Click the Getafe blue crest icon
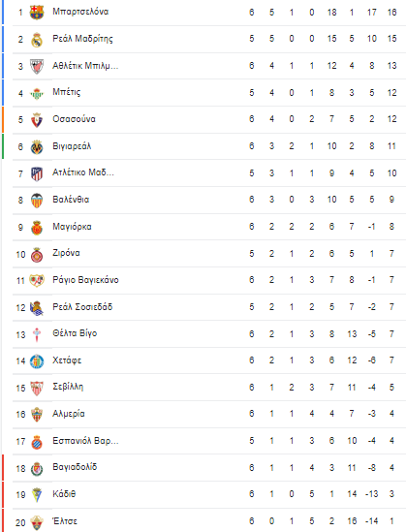The width and height of the screenshot is (406, 532). tap(37, 361)
